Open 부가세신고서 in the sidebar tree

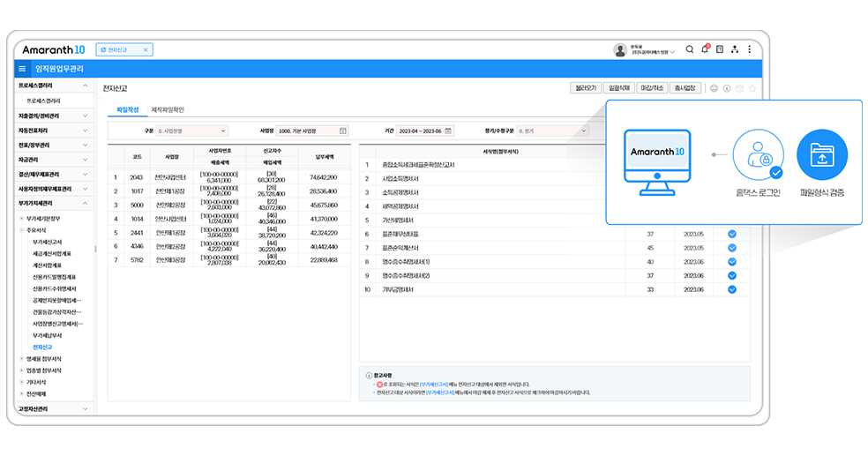(x=47, y=243)
